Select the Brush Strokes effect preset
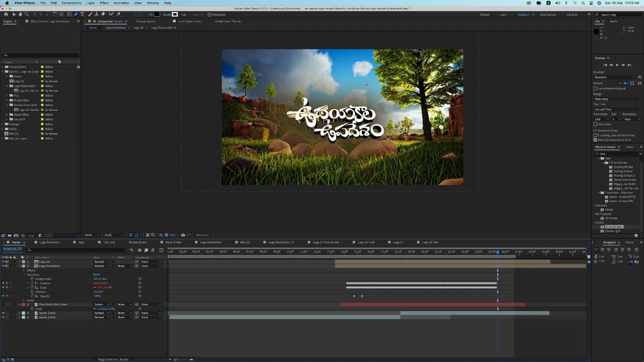Image resolution: width=644 pixels, height=362 pixels. (614, 227)
